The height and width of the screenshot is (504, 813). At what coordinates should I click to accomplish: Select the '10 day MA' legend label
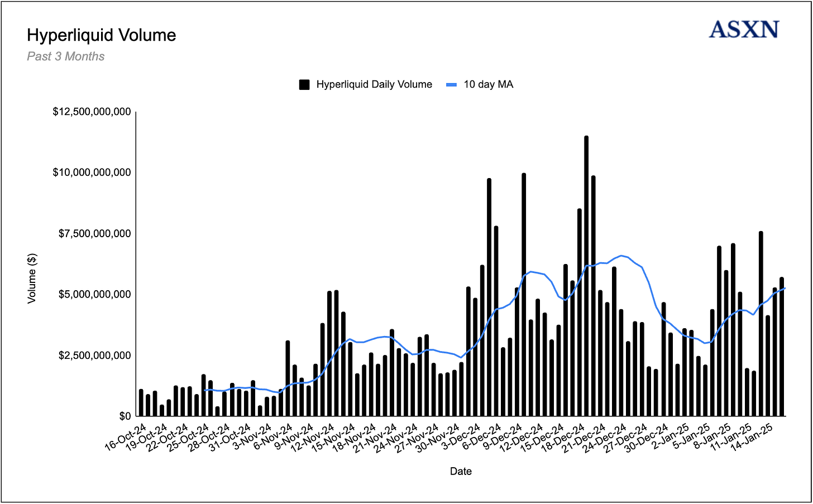point(488,84)
